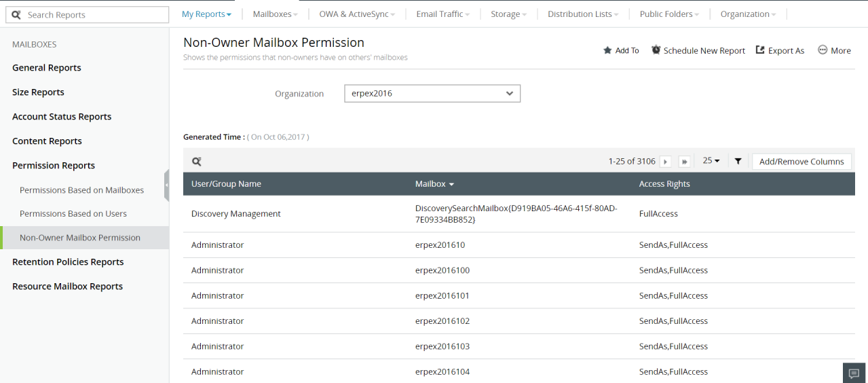Expand the Organization dropdown erpex2016
This screenshot has height=383, width=868.
click(432, 94)
